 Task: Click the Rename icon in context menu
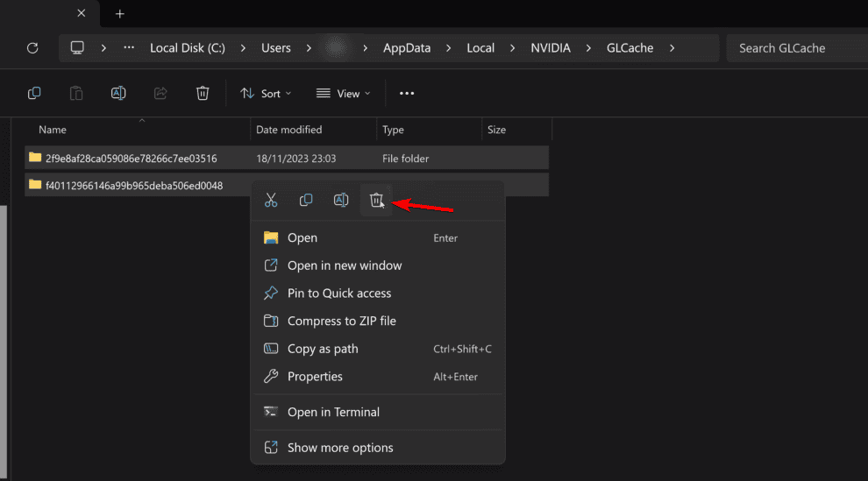[x=341, y=200]
